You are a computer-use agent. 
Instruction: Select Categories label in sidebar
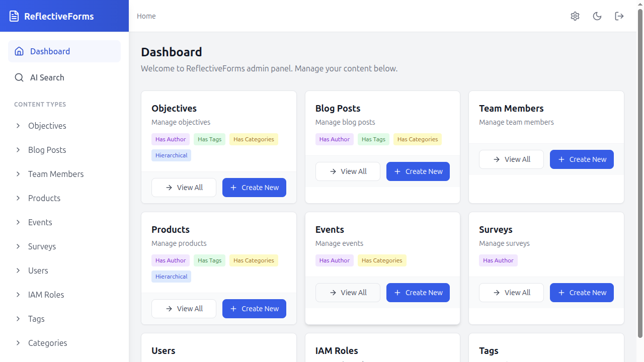coord(48,343)
